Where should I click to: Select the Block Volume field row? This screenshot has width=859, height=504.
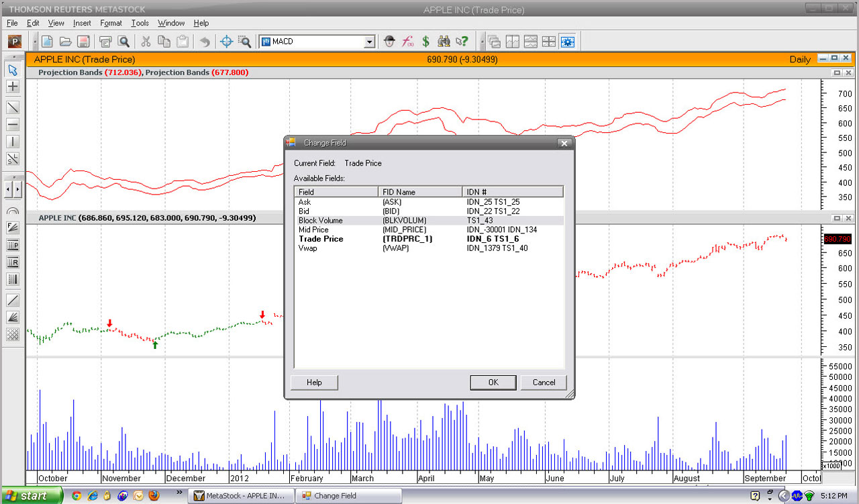coord(321,220)
